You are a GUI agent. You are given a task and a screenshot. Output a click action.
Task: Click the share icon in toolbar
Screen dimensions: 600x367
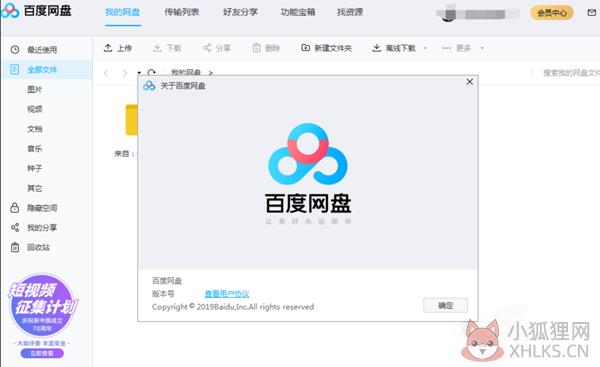tap(207, 48)
